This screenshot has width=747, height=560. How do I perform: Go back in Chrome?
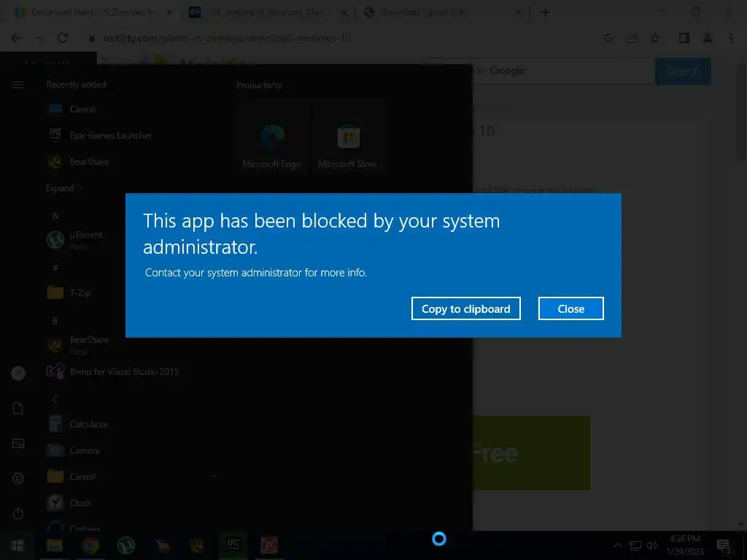click(16, 38)
